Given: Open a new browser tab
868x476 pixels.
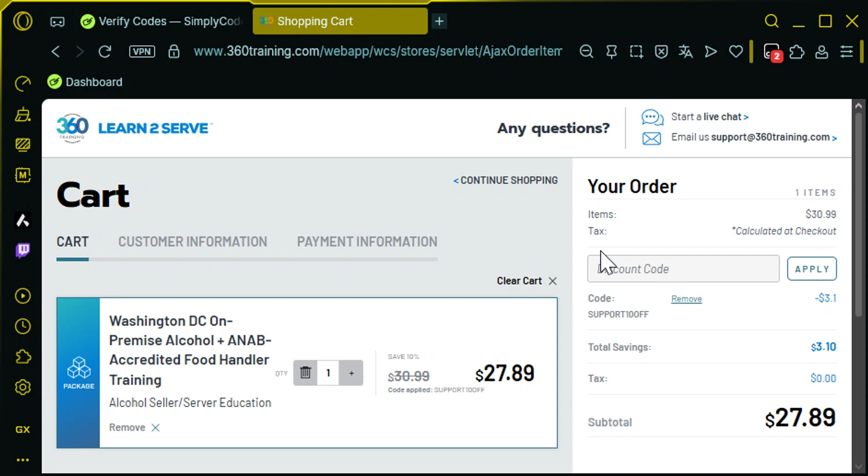Looking at the screenshot, I should 439,21.
